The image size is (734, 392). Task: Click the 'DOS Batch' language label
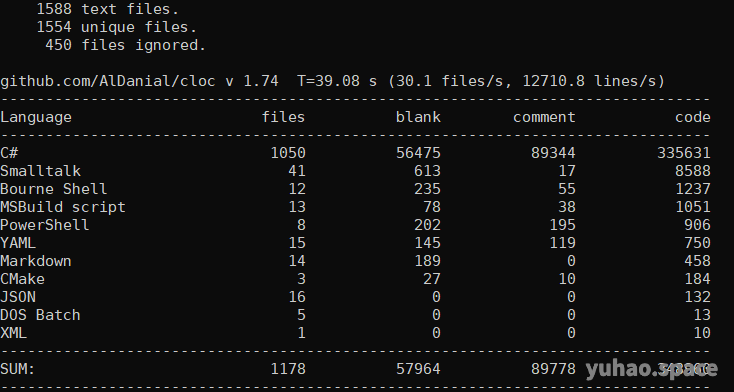point(40,315)
